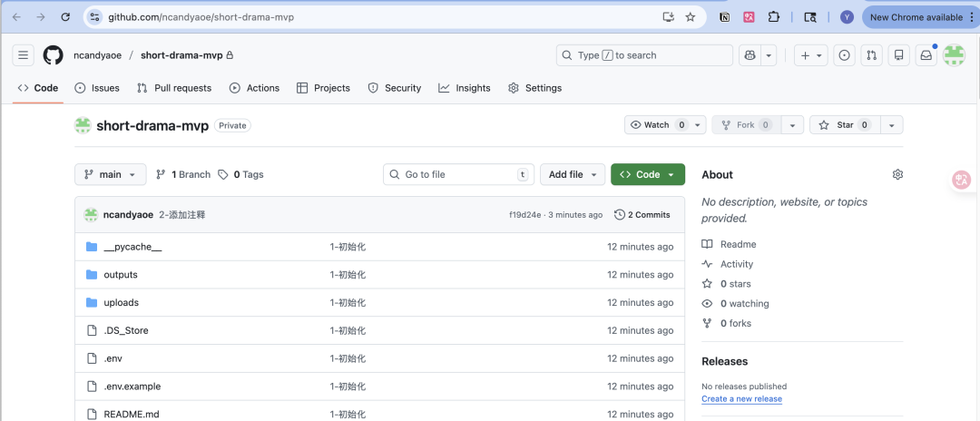Image resolution: width=980 pixels, height=421 pixels.
Task: Switch to the Actions tab
Action: click(254, 88)
